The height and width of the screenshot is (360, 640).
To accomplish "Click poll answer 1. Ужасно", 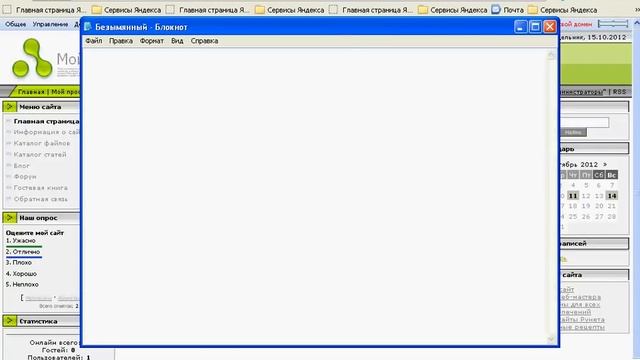I will [21, 240].
